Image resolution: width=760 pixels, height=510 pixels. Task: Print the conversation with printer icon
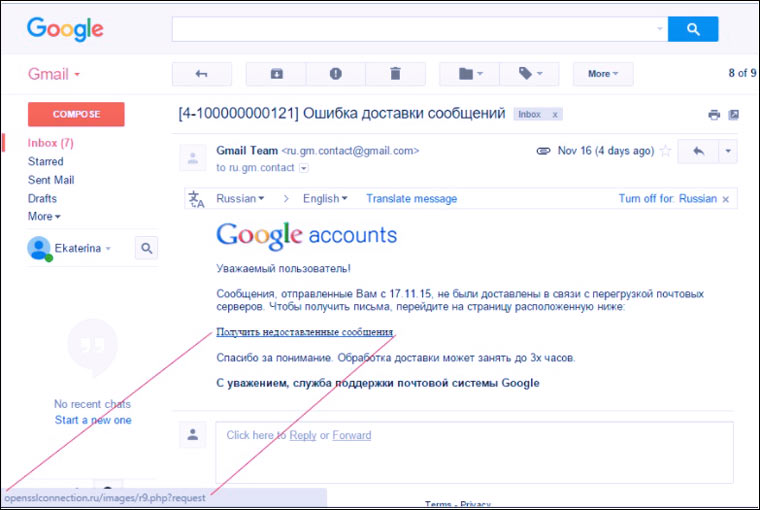point(714,115)
